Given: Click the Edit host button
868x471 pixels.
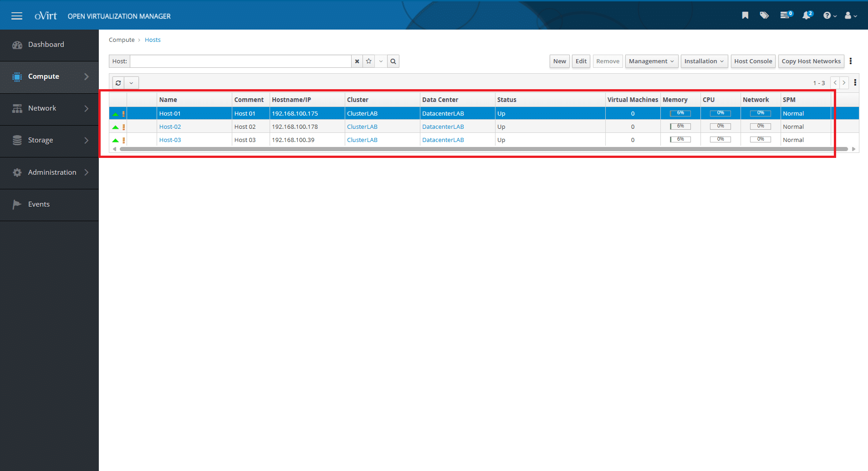Looking at the screenshot, I should 581,61.
